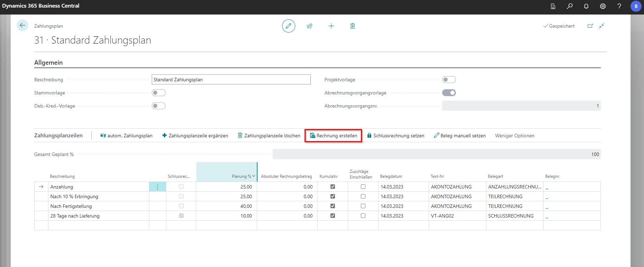This screenshot has height=267, width=644.
Task: Click Schlussrechnung setzen button
Action: coord(395,136)
